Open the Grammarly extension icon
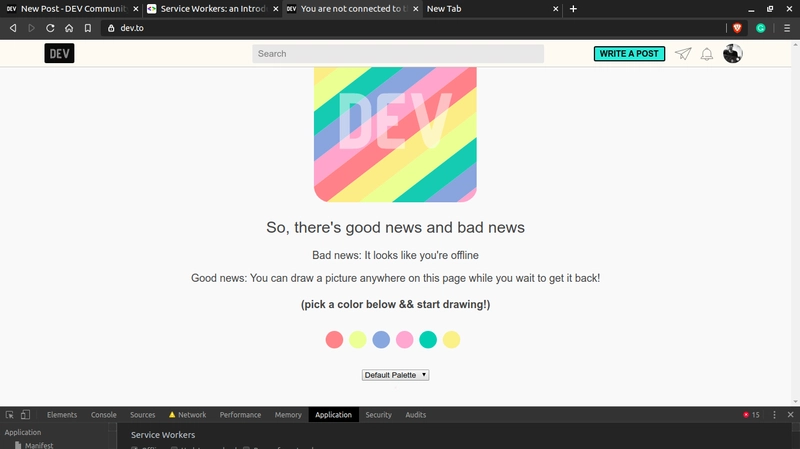 pos(761,28)
